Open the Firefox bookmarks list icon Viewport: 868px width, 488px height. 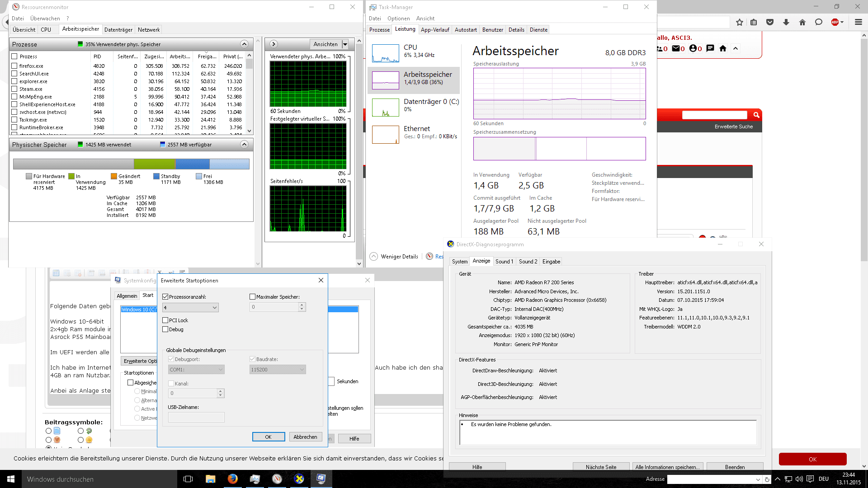pos(754,22)
